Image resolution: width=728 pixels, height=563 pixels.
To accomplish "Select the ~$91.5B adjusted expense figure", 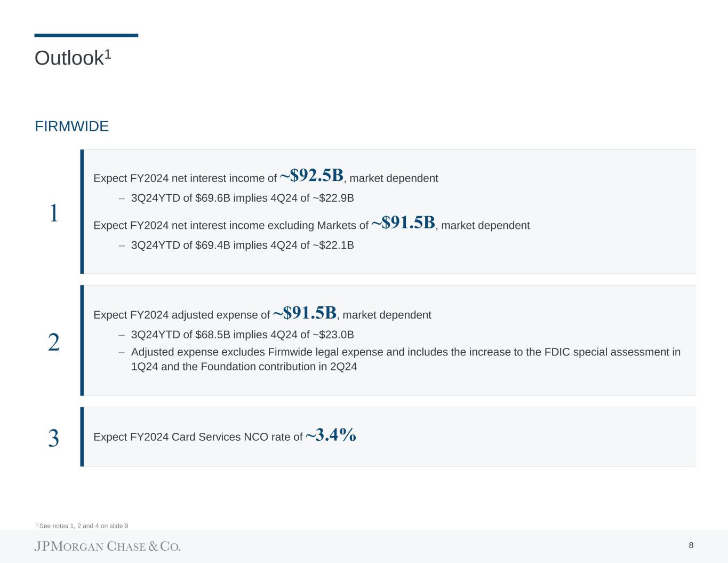I will click(x=305, y=312).
